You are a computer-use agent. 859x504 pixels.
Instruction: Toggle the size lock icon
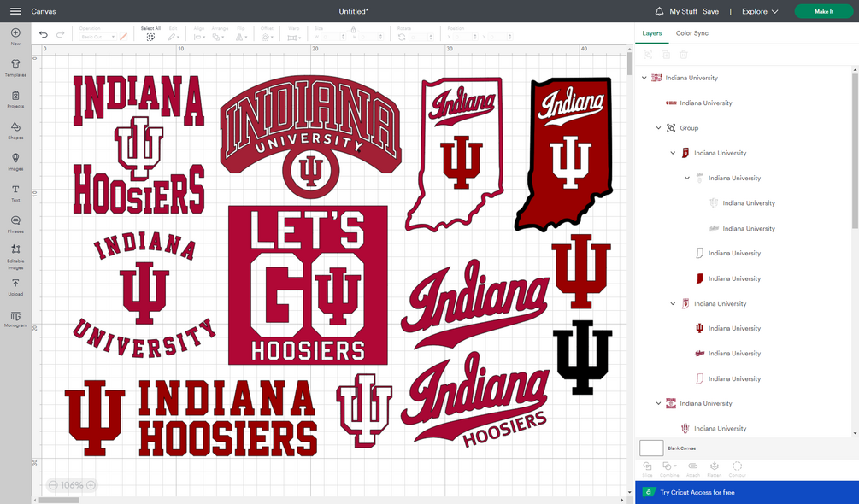353,29
